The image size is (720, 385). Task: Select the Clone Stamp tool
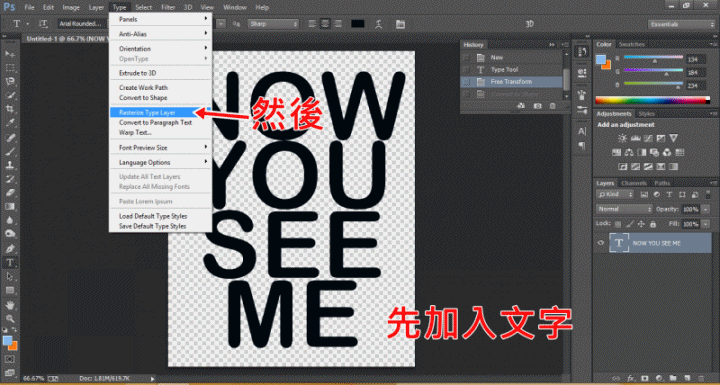click(x=10, y=165)
